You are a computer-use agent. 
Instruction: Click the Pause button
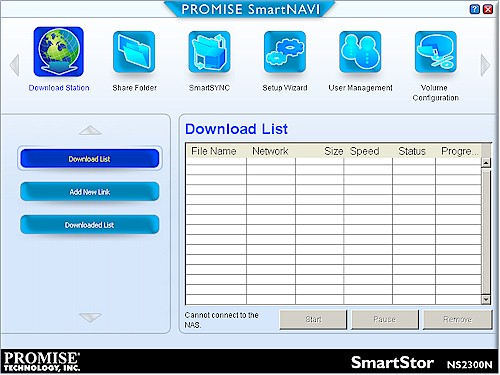(x=385, y=319)
